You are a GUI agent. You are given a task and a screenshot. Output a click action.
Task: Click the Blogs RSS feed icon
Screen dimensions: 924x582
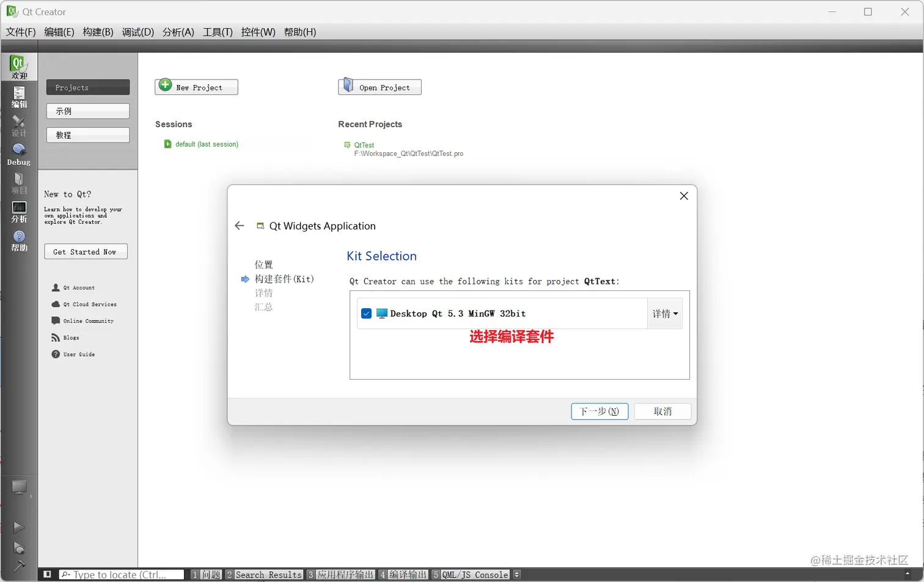[x=56, y=337]
